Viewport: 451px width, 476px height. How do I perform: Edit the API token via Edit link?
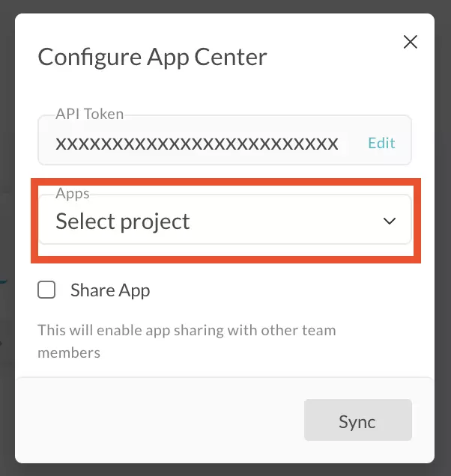pos(381,143)
